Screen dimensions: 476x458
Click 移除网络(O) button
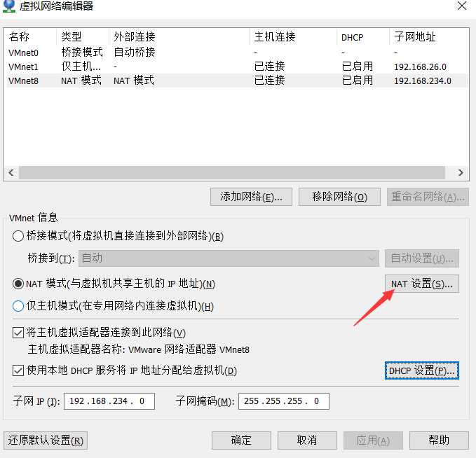339,197
